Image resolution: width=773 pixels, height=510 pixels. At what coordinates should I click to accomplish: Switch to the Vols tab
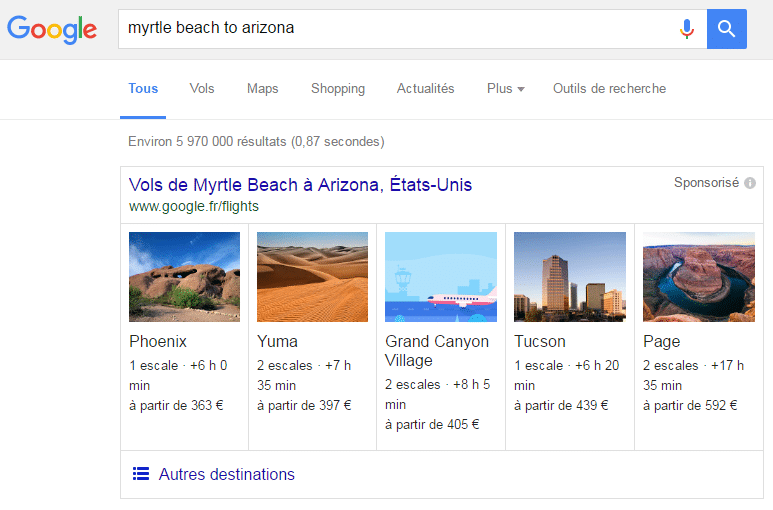[202, 89]
